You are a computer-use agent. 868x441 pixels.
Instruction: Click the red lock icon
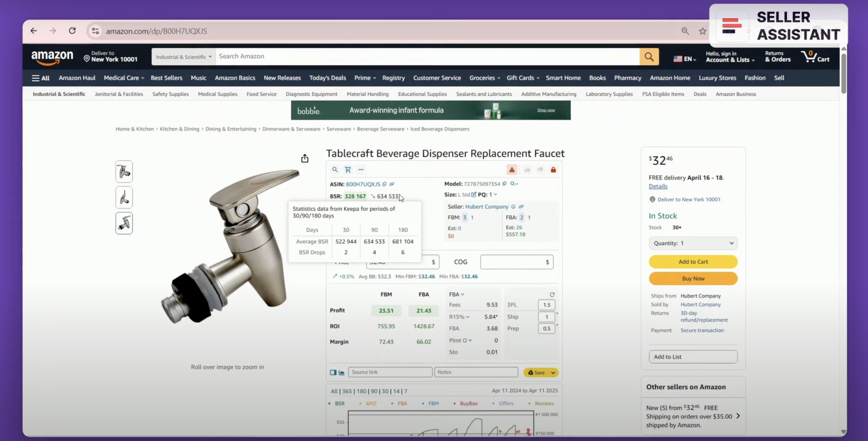point(553,170)
